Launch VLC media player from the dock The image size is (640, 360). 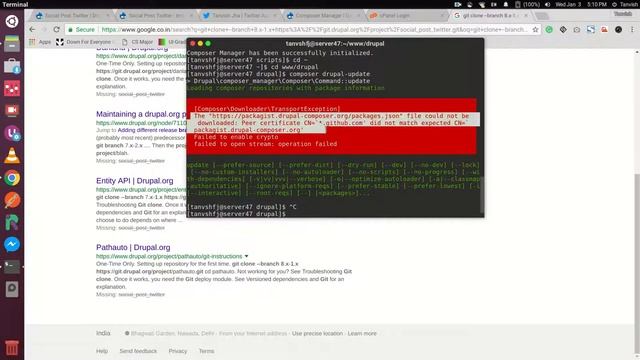coord(12,155)
